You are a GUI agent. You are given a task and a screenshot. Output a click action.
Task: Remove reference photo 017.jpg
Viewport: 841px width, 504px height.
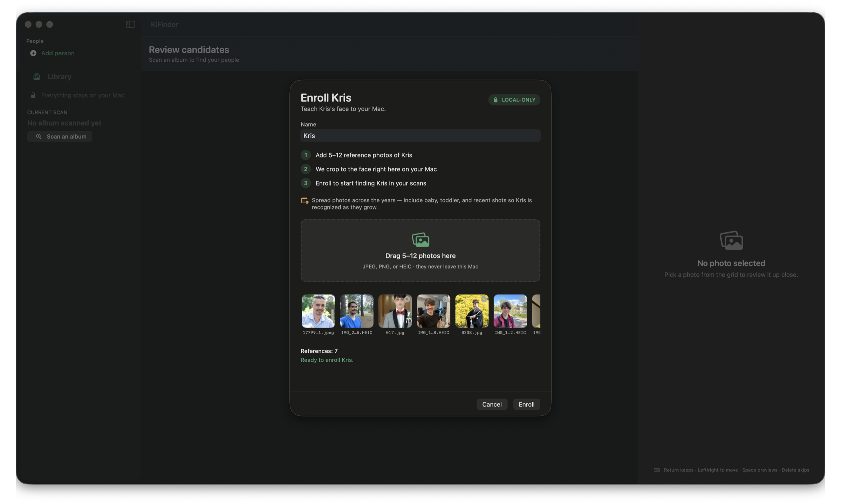(407, 299)
